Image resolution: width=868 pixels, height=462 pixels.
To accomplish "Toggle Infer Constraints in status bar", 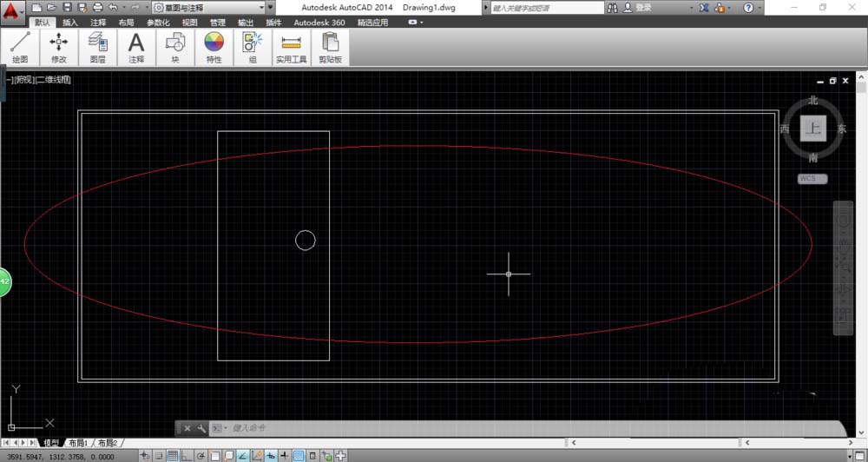I will [145, 456].
